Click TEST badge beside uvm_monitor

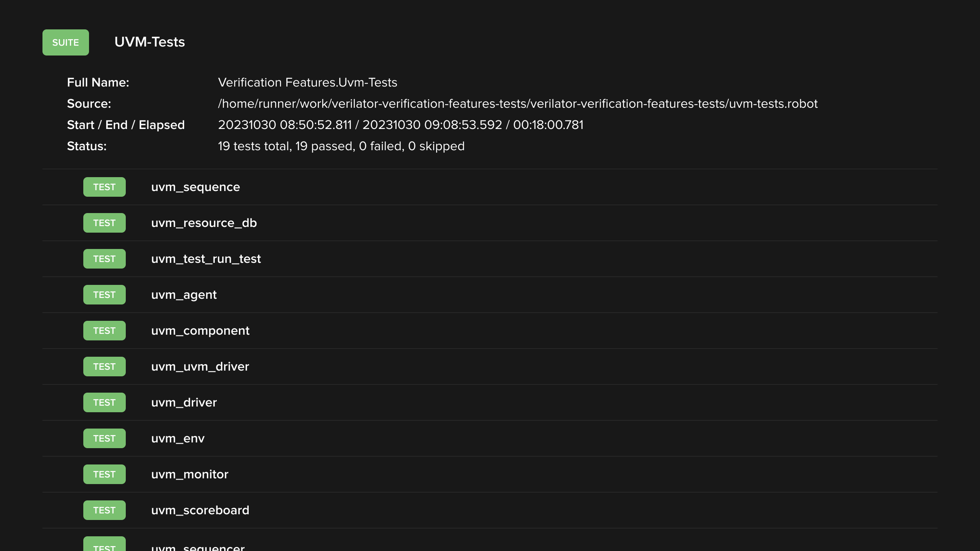point(104,474)
